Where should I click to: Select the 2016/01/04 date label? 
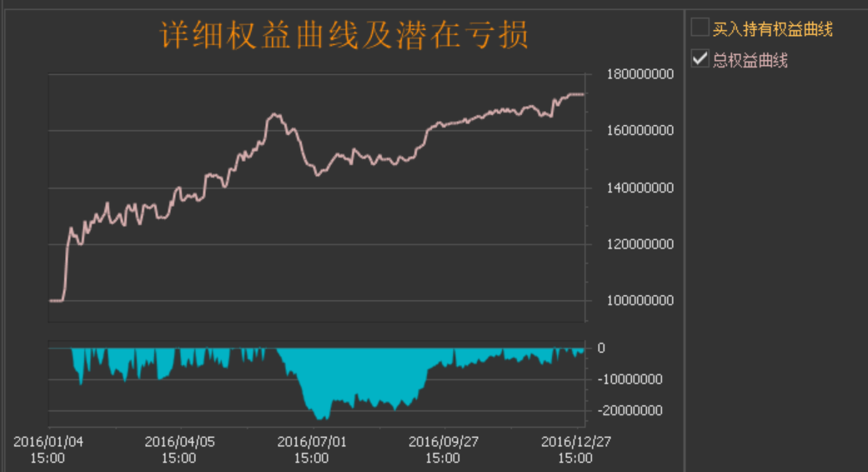48,442
